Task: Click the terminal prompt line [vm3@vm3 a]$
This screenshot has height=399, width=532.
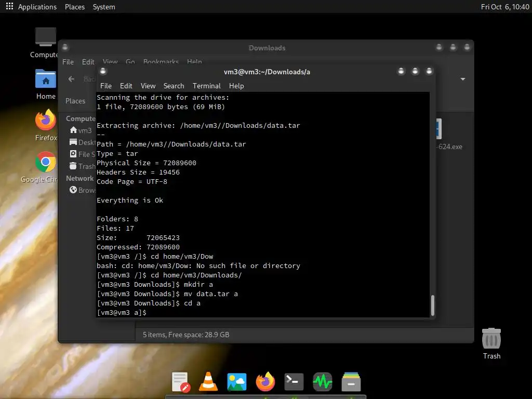Action: pyautogui.click(x=122, y=312)
